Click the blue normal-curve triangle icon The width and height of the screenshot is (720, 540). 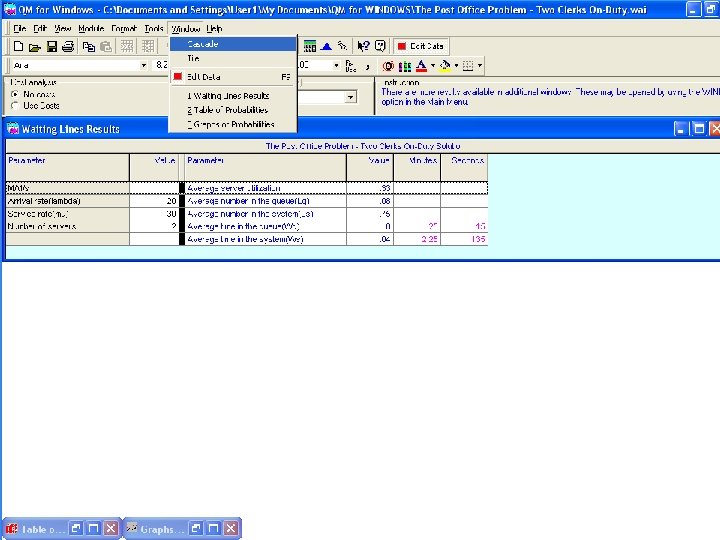click(326, 46)
